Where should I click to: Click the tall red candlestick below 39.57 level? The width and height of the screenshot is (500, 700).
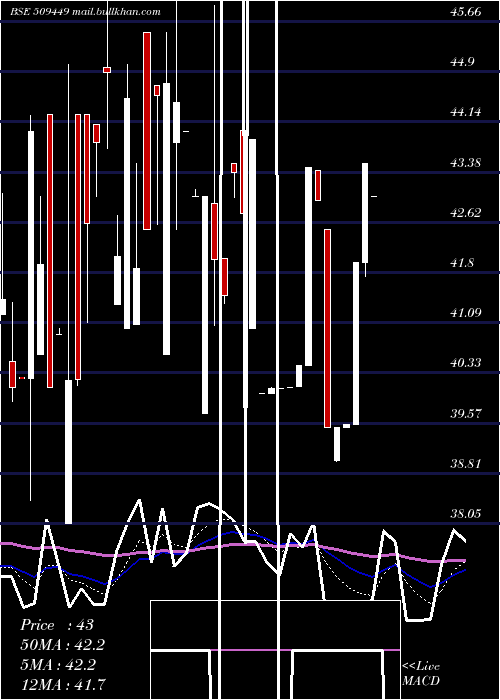[328, 328]
